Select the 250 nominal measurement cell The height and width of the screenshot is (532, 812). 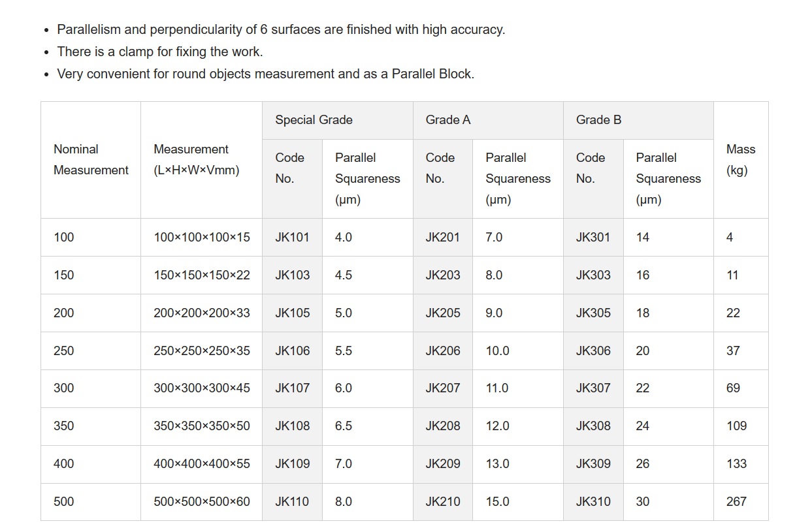coord(91,351)
